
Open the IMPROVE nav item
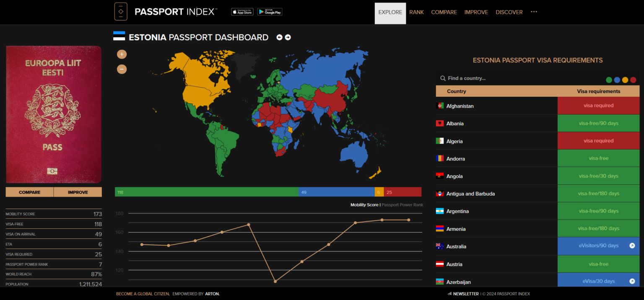(476, 13)
